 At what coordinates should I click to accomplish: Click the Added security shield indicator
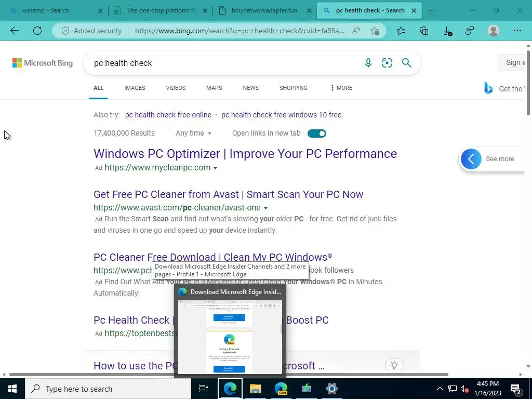click(91, 31)
